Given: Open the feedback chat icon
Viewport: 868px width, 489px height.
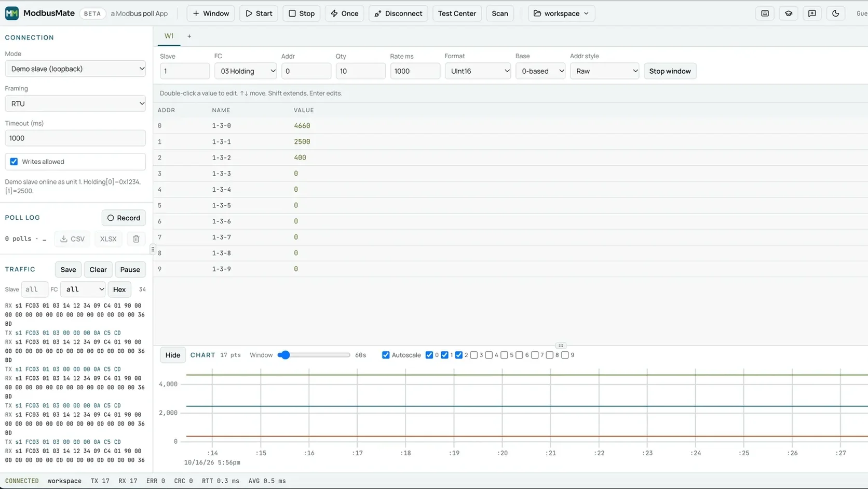Looking at the screenshot, I should tap(812, 14).
